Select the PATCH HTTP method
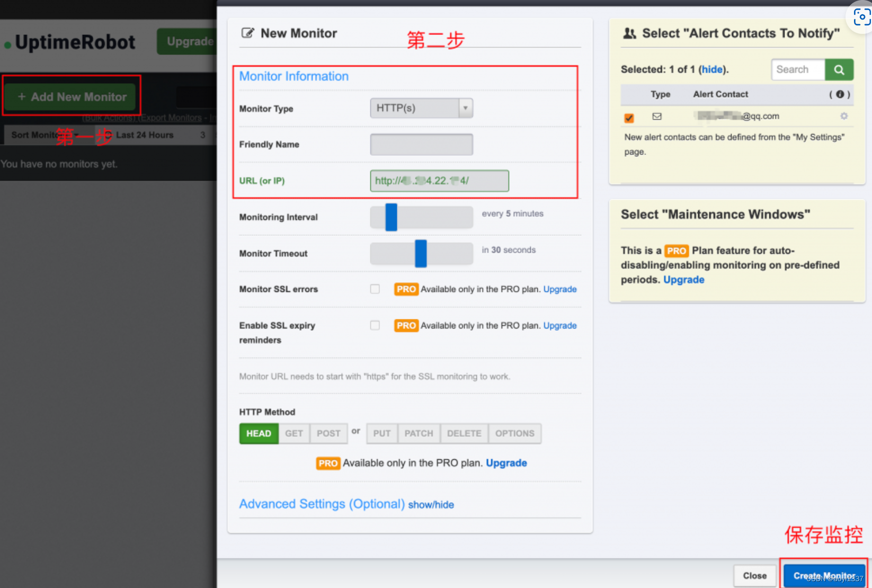The height and width of the screenshot is (588, 872). point(419,433)
